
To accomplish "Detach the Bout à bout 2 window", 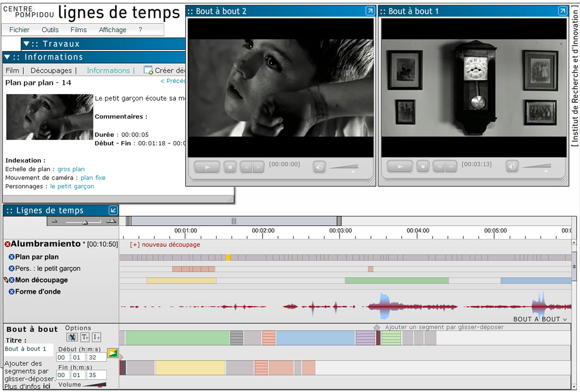I will pos(370,11).
